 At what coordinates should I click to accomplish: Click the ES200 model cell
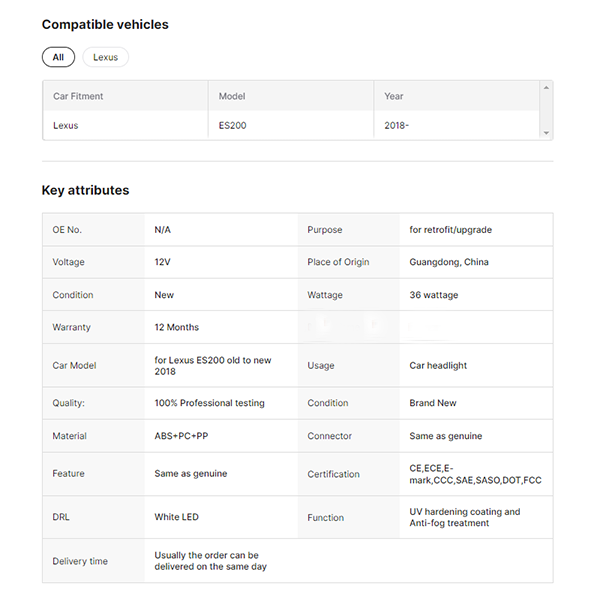pos(234,126)
